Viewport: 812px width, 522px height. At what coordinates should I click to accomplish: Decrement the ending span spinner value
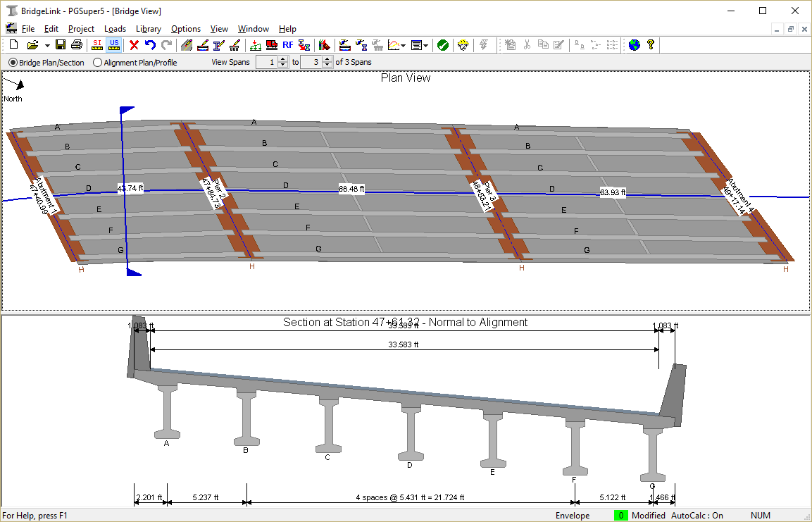327,65
